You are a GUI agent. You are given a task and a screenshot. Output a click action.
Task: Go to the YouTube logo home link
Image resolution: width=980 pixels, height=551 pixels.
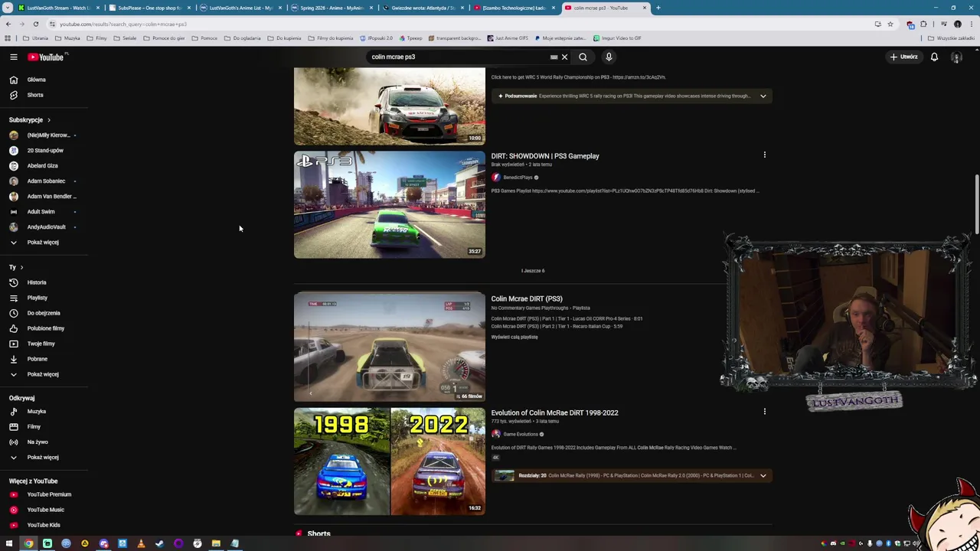(46, 57)
